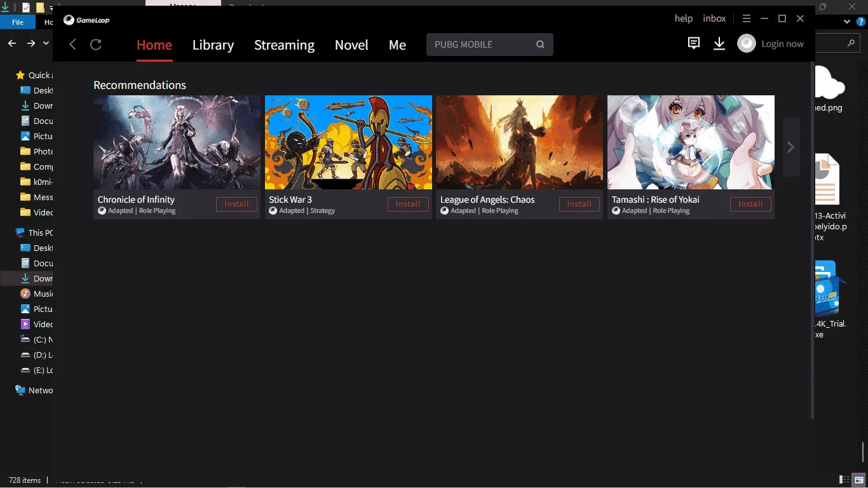868x488 pixels.
Task: Open the GameLoop downloads manager icon
Action: pyautogui.click(x=719, y=43)
